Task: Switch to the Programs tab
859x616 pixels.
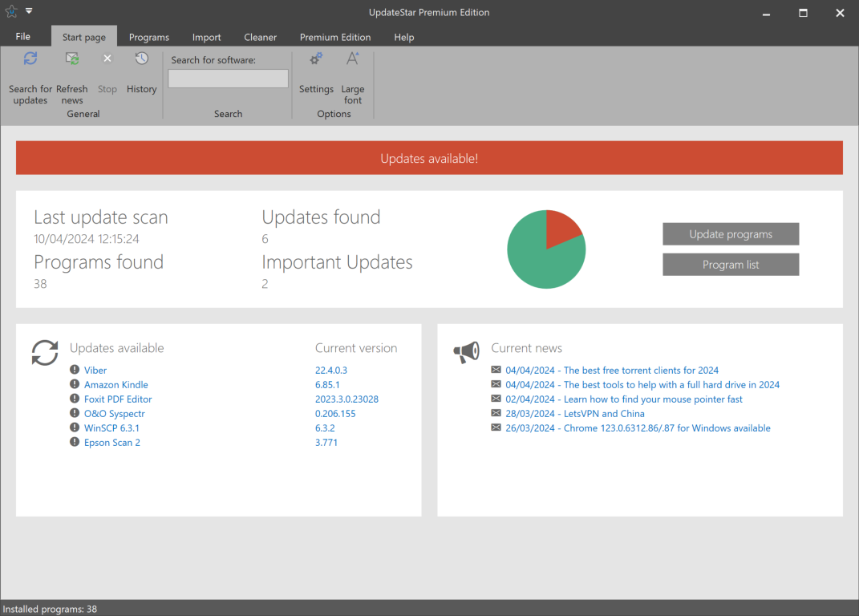Action: click(x=149, y=37)
